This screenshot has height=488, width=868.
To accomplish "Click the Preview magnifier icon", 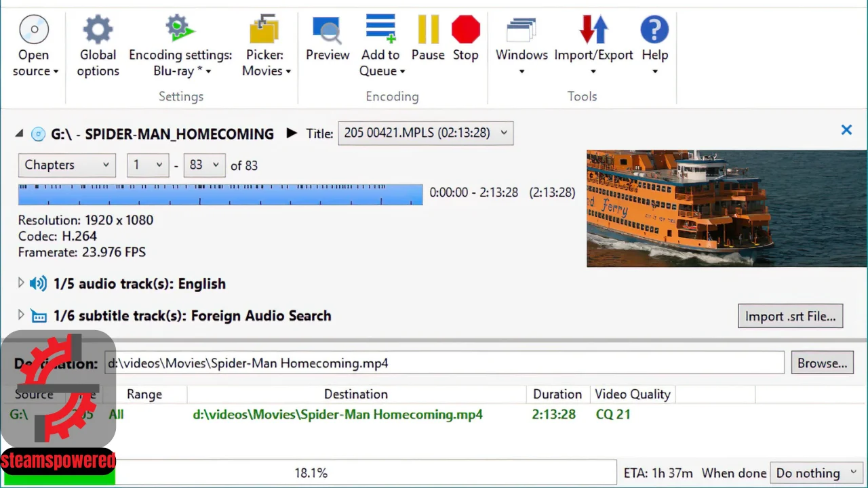I will pos(328,29).
